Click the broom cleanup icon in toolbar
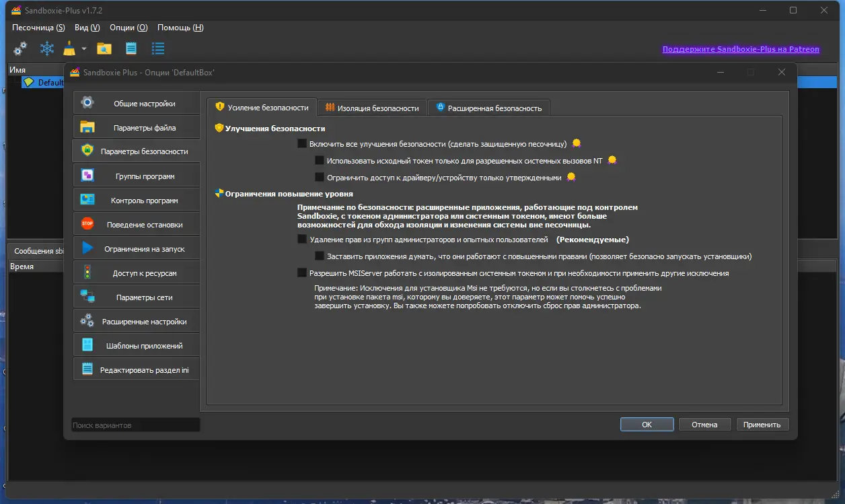Viewport: 845px width, 504px height. [x=69, y=48]
